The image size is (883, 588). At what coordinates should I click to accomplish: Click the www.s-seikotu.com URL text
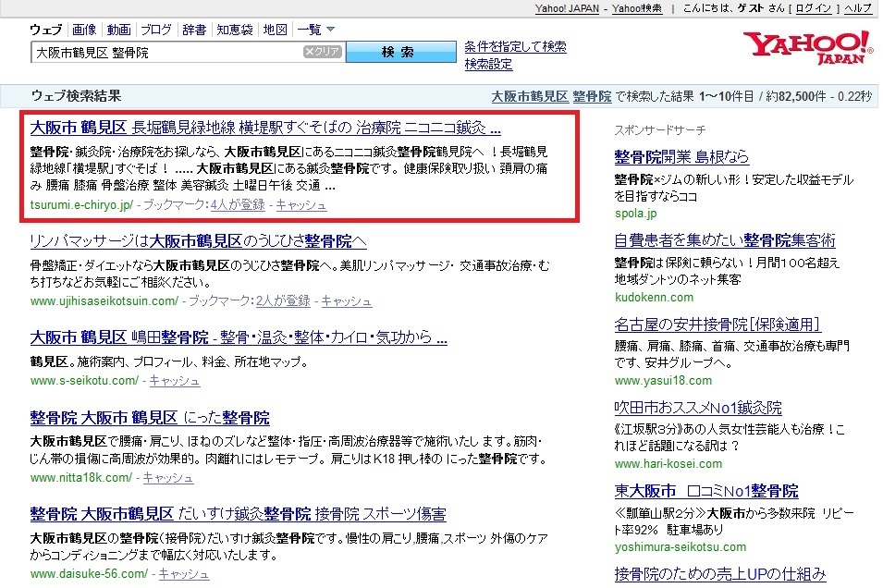84,381
